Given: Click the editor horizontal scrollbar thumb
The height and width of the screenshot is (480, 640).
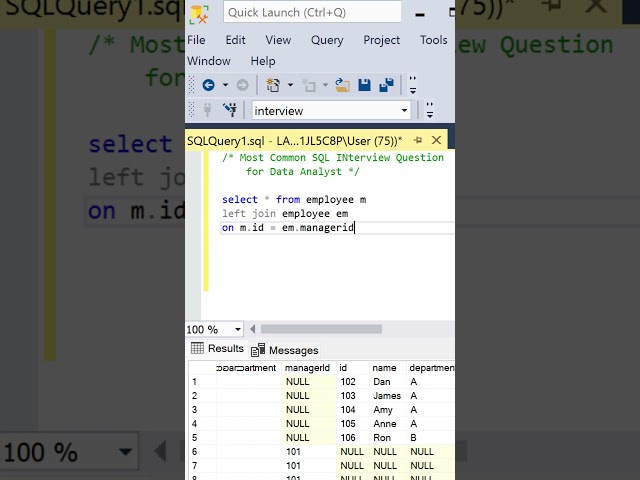Looking at the screenshot, I should [x=321, y=329].
